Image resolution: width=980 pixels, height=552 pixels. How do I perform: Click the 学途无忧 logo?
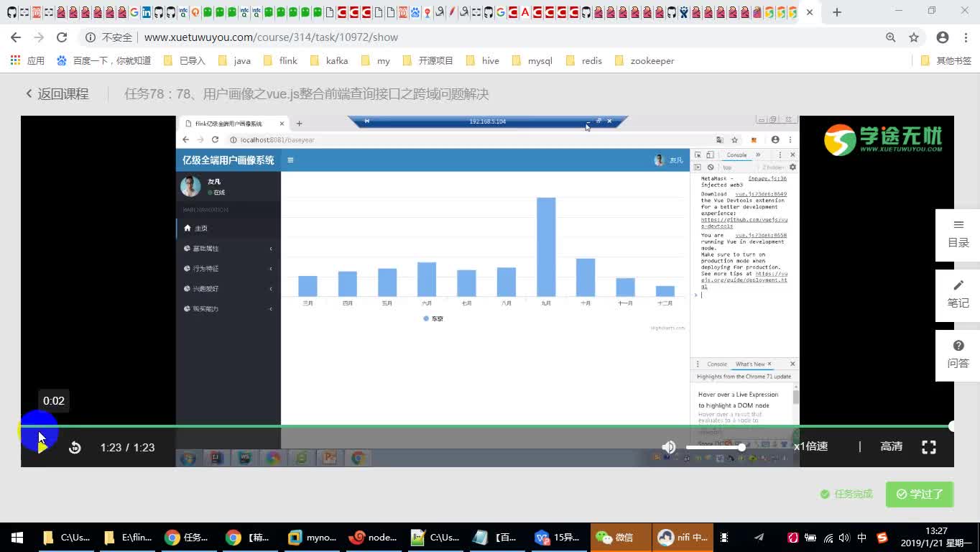[x=882, y=139]
